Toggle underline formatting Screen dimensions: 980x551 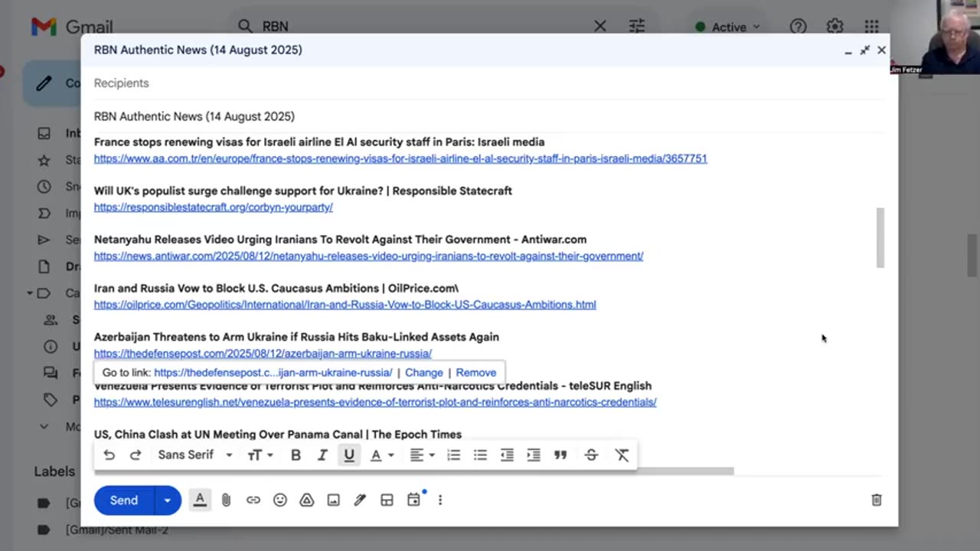click(349, 455)
